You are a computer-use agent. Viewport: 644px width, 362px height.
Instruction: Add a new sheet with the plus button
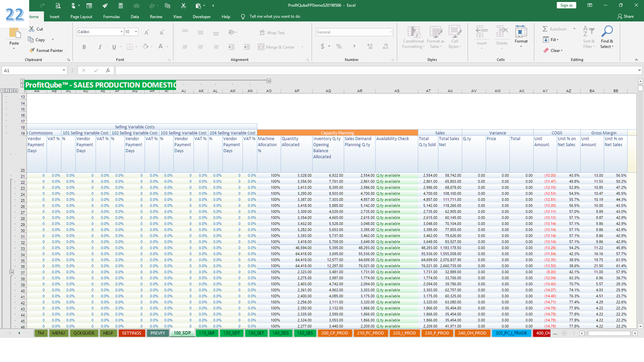coord(564,333)
